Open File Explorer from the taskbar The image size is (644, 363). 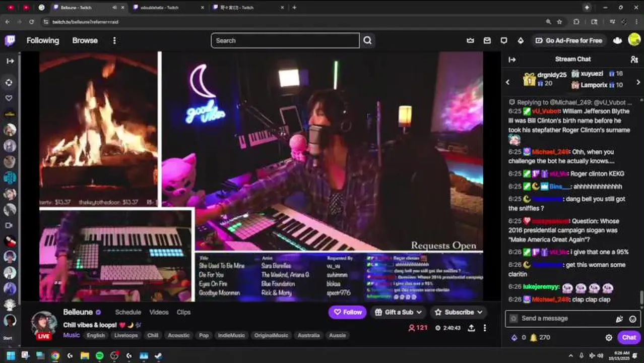(x=85, y=355)
